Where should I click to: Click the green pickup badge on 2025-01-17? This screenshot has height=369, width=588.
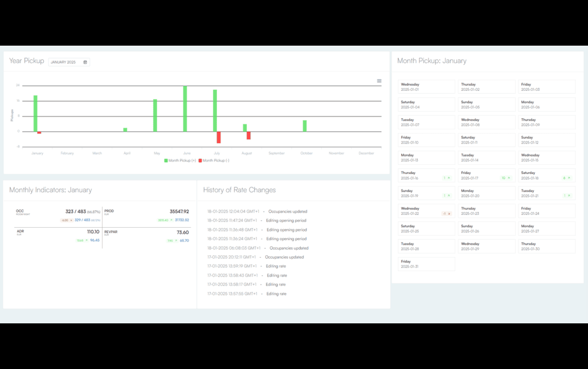pyautogui.click(x=505, y=178)
